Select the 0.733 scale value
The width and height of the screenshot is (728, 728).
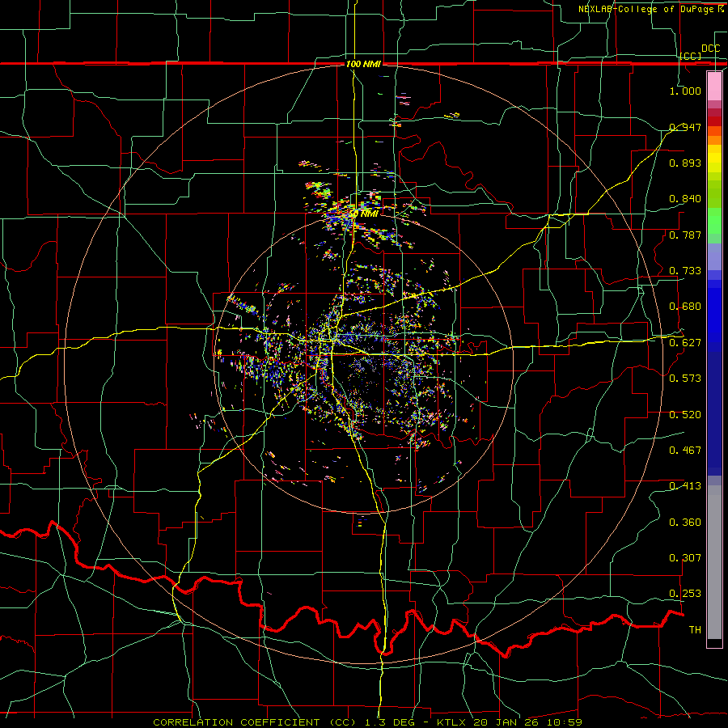(685, 271)
